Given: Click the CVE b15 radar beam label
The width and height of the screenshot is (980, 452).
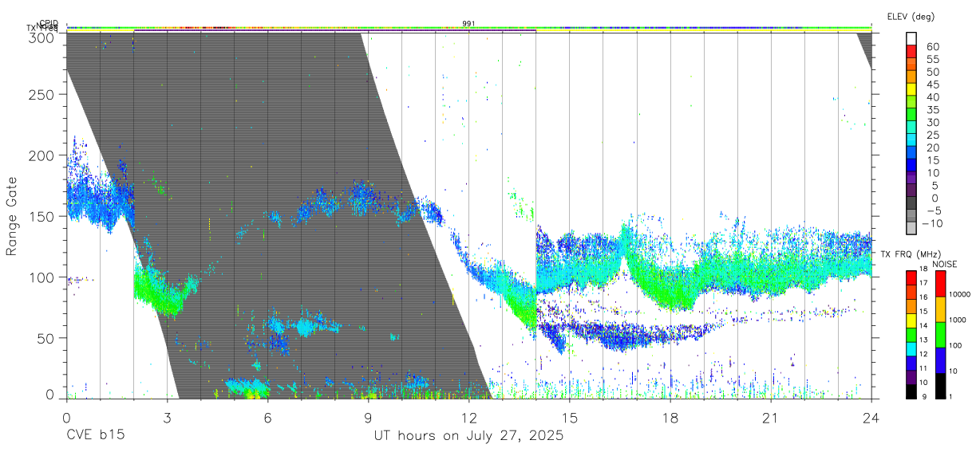Looking at the screenshot, I should click(x=95, y=436).
